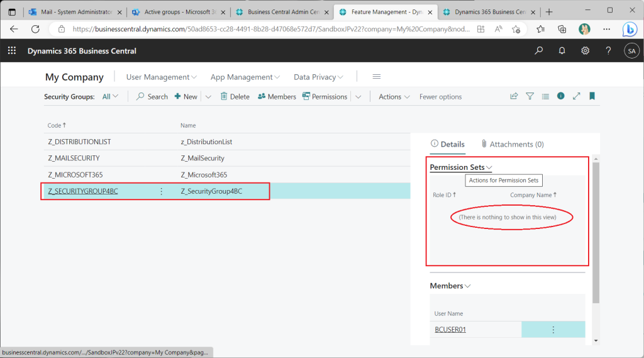Add page to browser favorites star
Image resolution: width=644 pixels, height=358 pixels.
click(516, 29)
